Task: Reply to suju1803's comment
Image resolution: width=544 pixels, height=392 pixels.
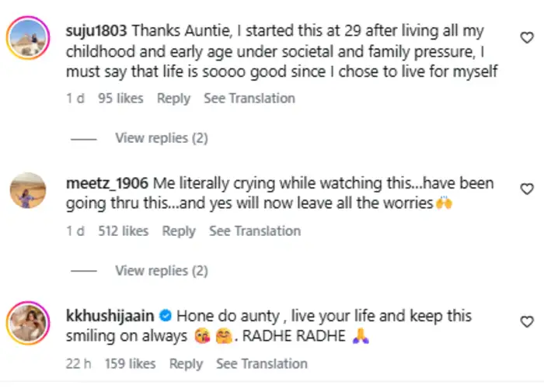Action: (x=173, y=99)
